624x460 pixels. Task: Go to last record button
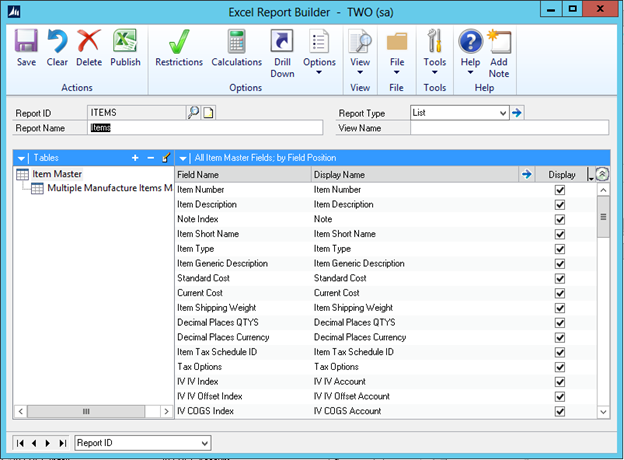tap(62, 443)
